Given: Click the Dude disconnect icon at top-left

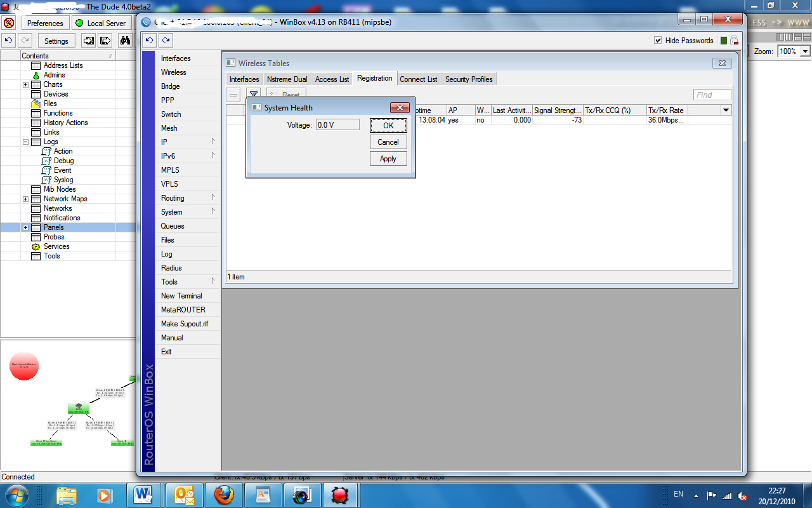Looking at the screenshot, I should pyautogui.click(x=9, y=23).
